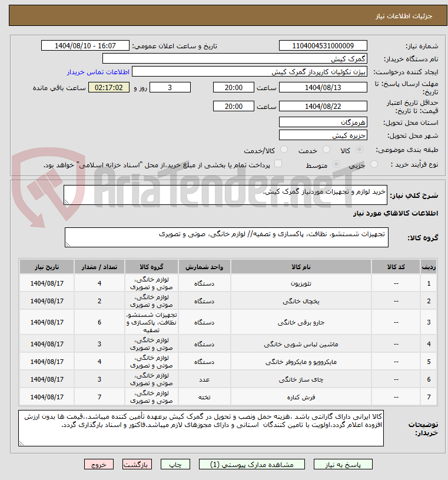Click the شماره نیاز number field
448x480 pixels.
point(323,45)
